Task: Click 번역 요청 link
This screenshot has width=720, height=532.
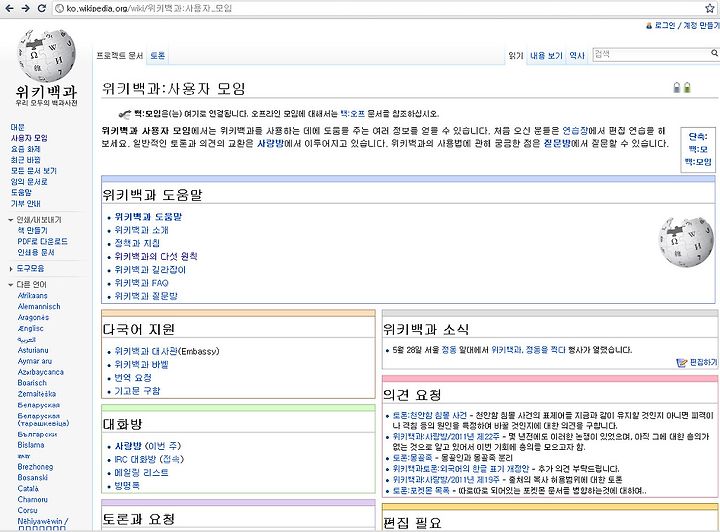Action: click(133, 378)
